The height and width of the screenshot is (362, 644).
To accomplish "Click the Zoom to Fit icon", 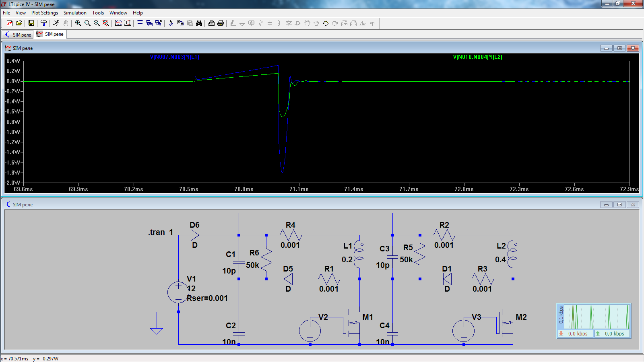I will [x=106, y=23].
